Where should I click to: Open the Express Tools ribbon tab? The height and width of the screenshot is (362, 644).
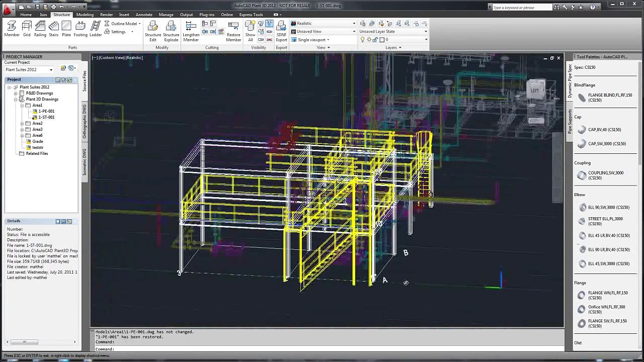251,15
